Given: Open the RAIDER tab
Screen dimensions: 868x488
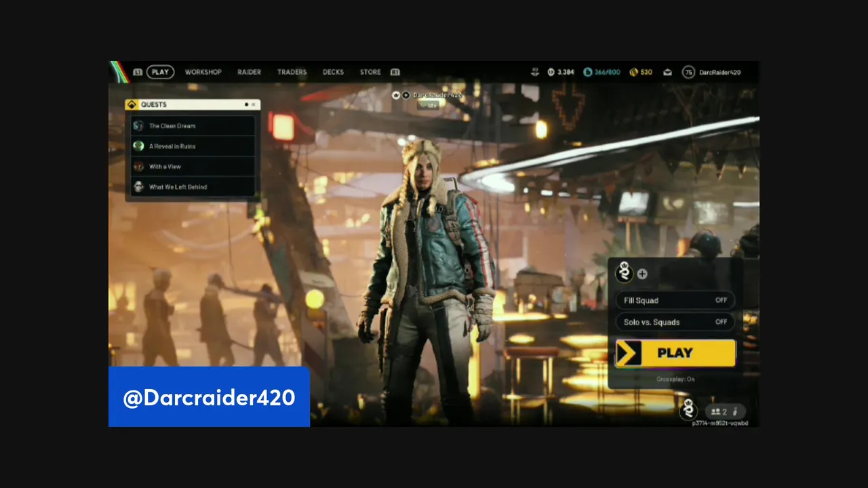Looking at the screenshot, I should (249, 72).
